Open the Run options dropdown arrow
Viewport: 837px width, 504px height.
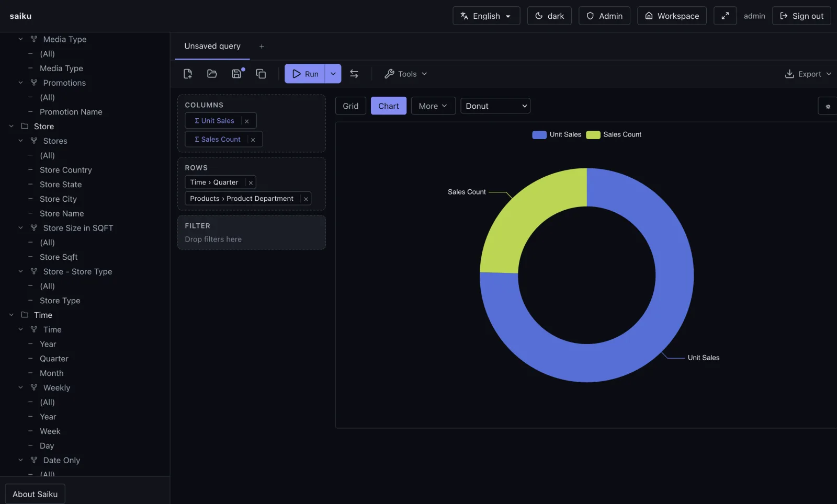[333, 74]
